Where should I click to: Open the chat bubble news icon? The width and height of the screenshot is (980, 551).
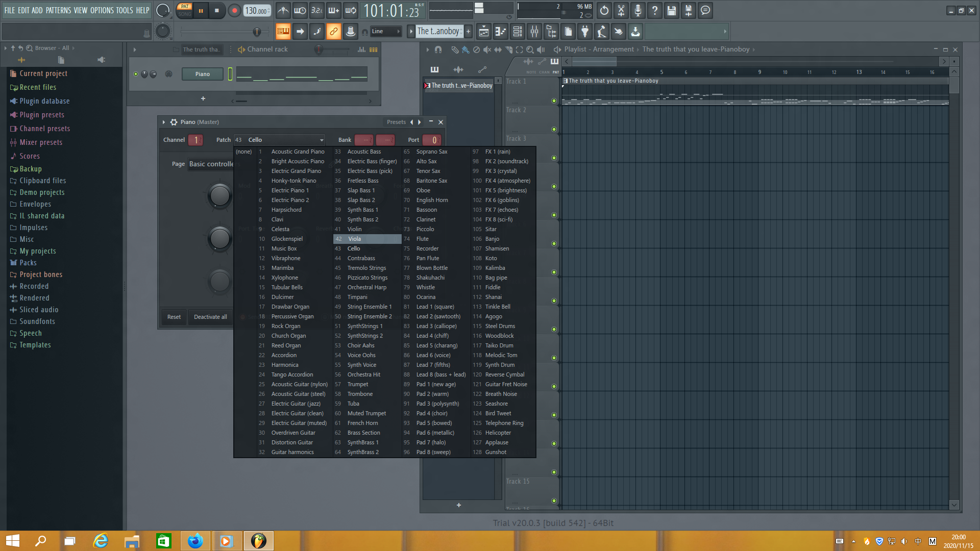705,10
